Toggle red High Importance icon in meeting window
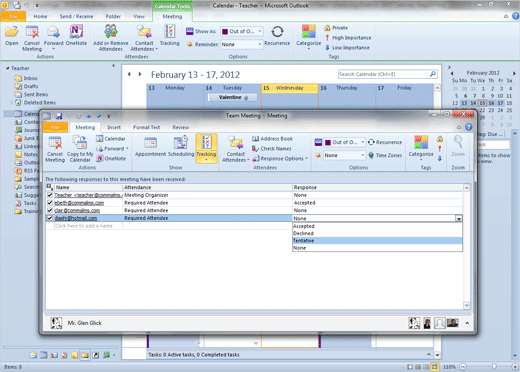The image size is (520, 372). 440,148
